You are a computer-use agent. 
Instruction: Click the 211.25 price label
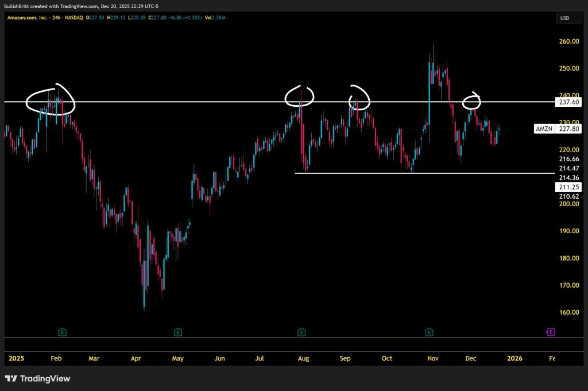[x=568, y=187]
